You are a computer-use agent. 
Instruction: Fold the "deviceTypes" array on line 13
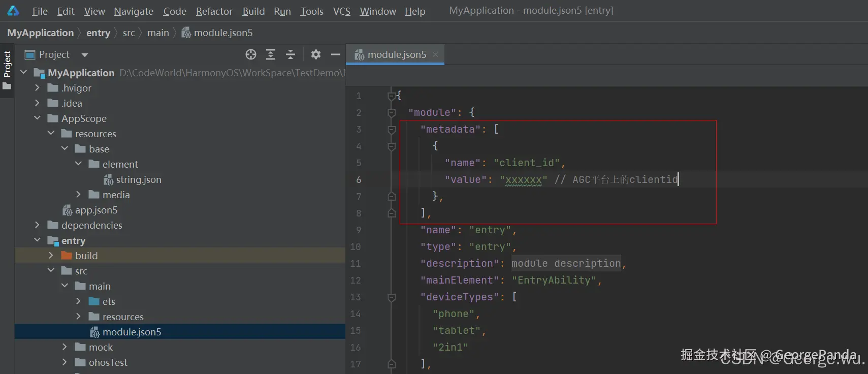392,297
